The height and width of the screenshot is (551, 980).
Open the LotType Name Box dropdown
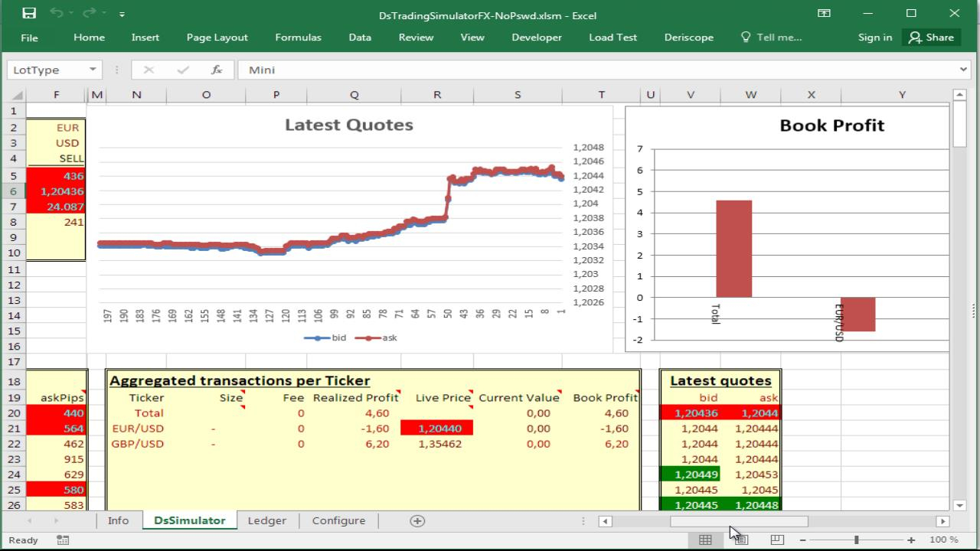[93, 70]
